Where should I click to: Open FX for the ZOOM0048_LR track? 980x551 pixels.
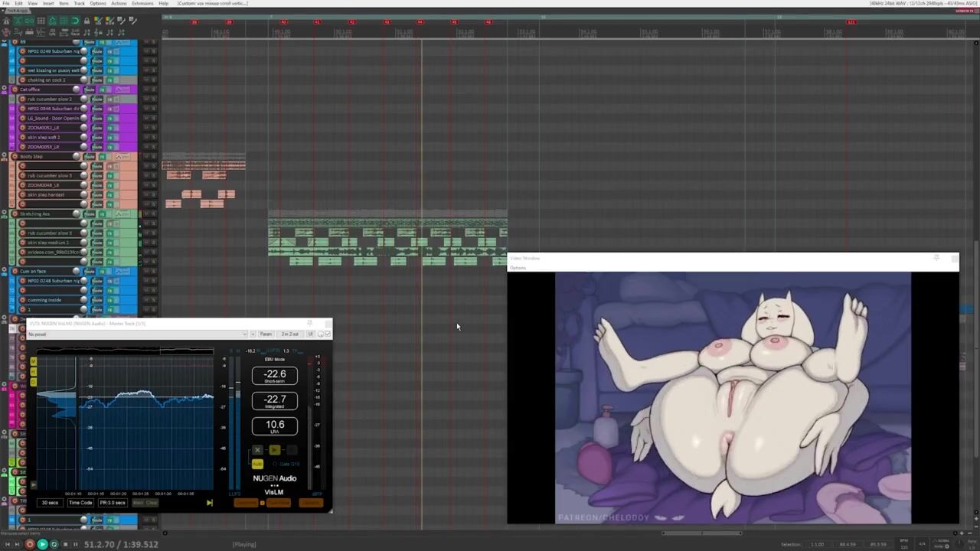coord(110,185)
